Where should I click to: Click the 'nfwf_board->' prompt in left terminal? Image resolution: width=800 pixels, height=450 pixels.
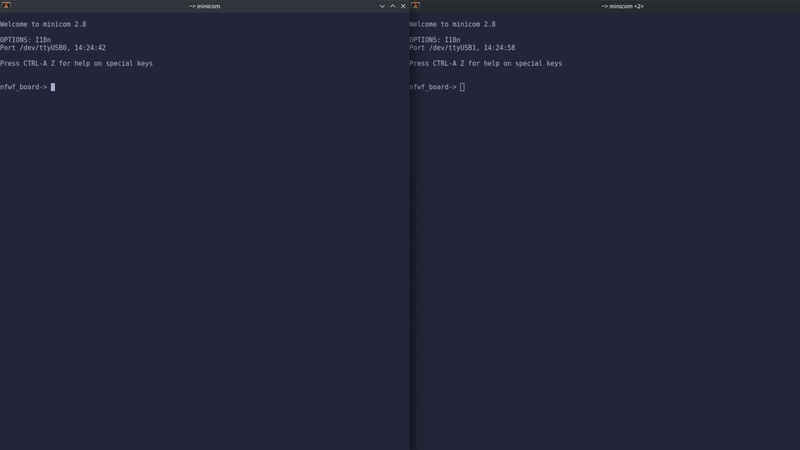pyautogui.click(x=23, y=87)
